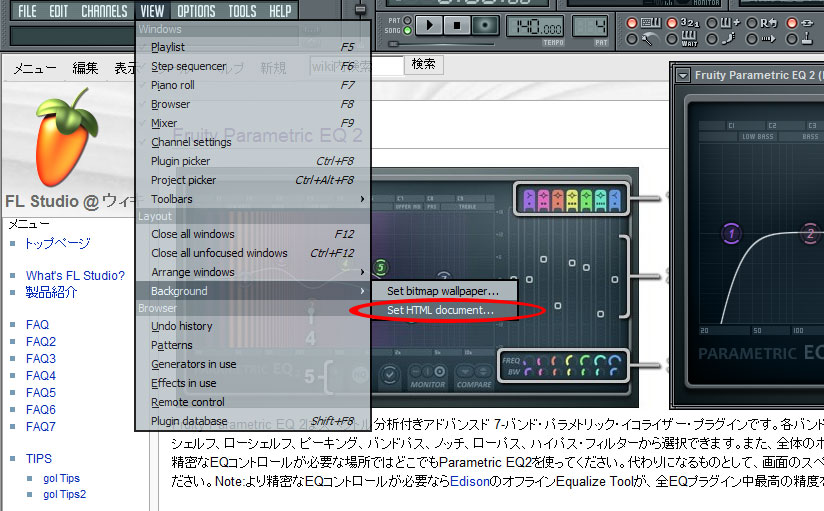The height and width of the screenshot is (511, 824).
Task: Focus the wiki search input field
Action: [356, 66]
